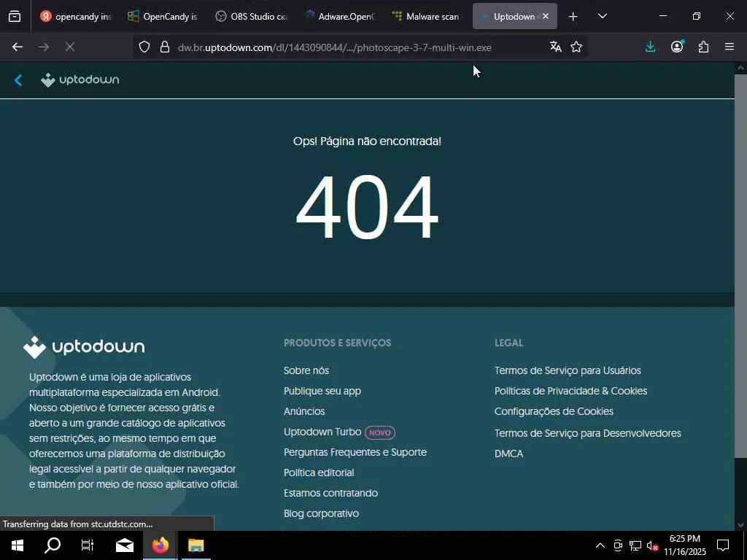View site security lock info

click(165, 47)
